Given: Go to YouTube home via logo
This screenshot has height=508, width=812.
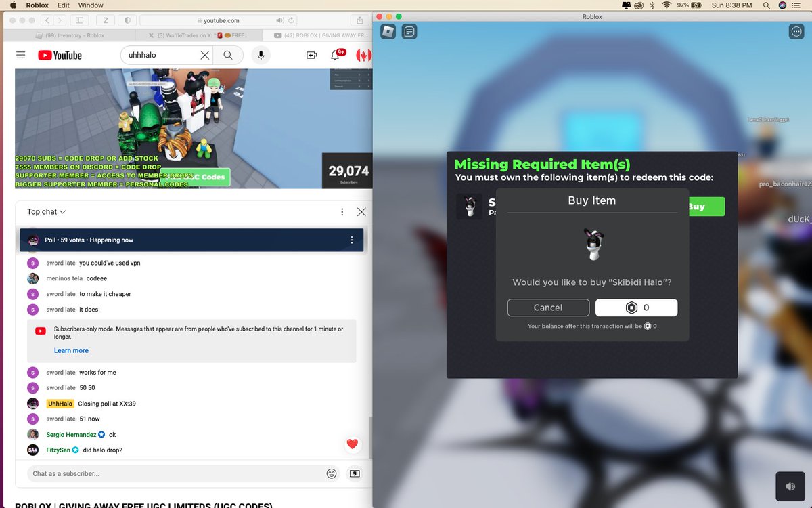Looking at the screenshot, I should tap(60, 56).
